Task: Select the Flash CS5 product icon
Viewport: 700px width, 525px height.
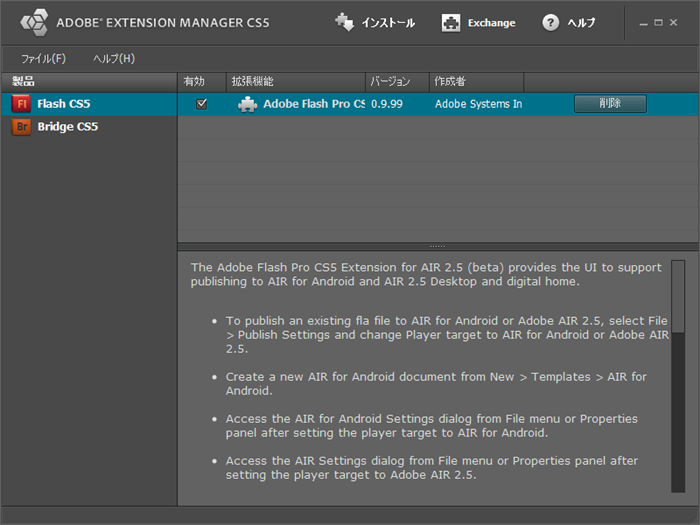Action: click(x=21, y=104)
